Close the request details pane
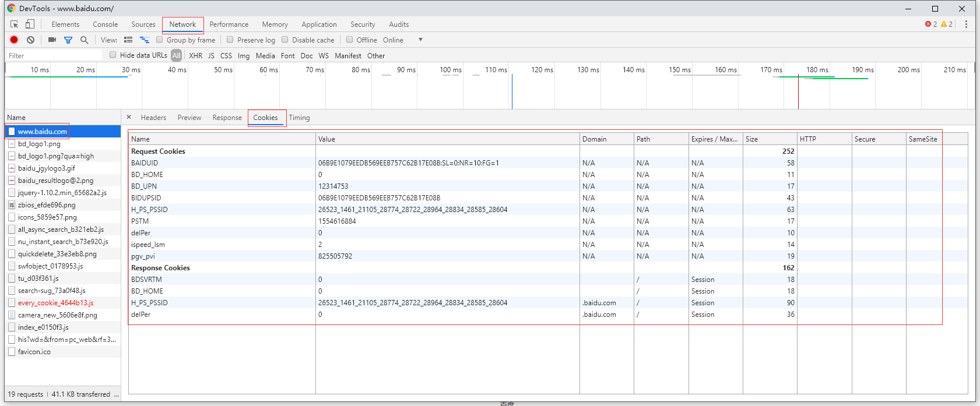Screen dimensions: 980x406 (x=129, y=117)
